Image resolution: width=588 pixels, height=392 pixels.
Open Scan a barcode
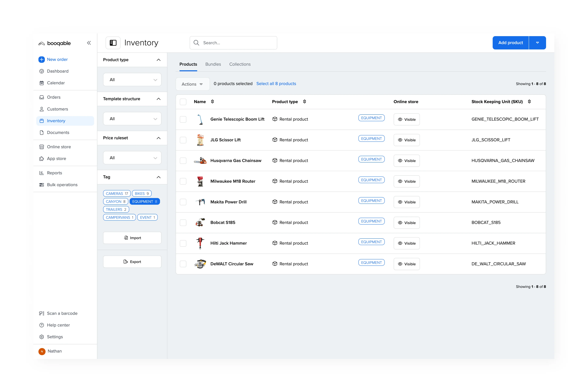point(62,313)
